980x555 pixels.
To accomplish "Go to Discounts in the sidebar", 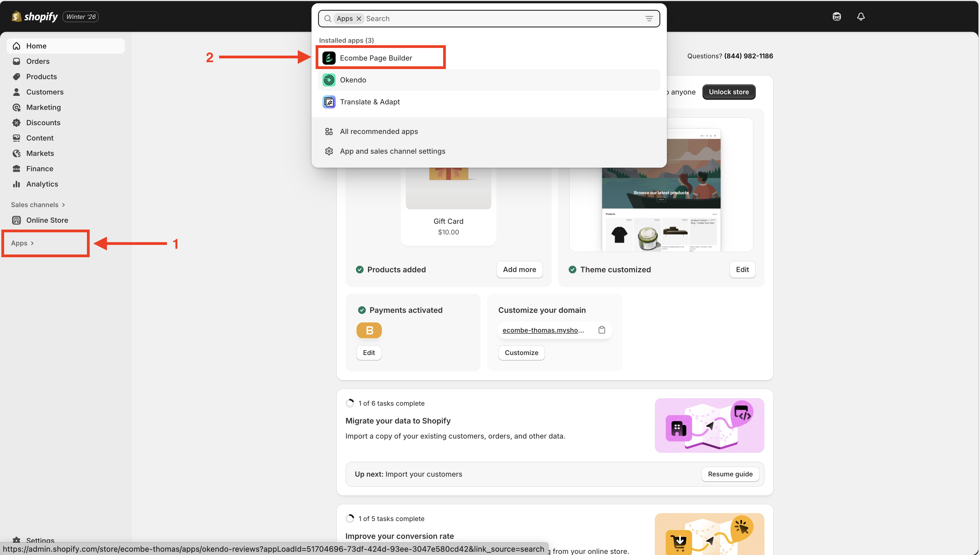I will pyautogui.click(x=43, y=123).
